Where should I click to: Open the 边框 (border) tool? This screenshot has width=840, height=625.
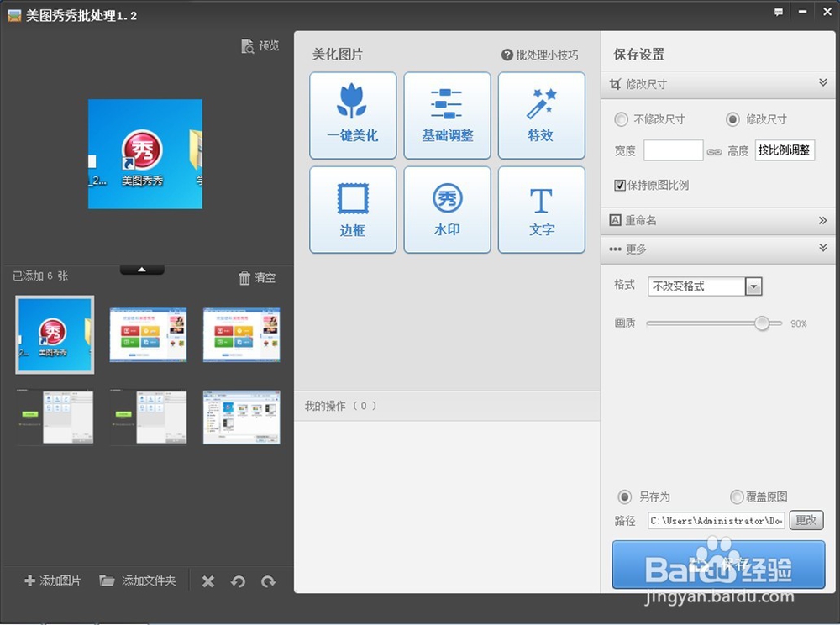(x=352, y=209)
